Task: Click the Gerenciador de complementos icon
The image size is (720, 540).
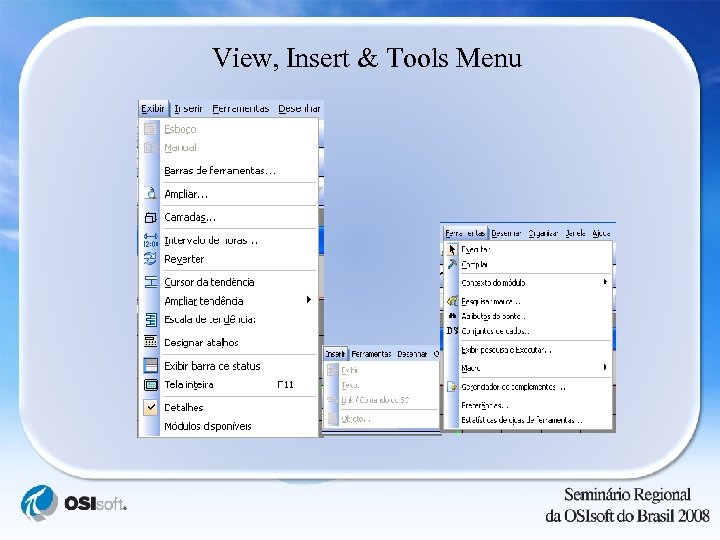Action: point(452,387)
